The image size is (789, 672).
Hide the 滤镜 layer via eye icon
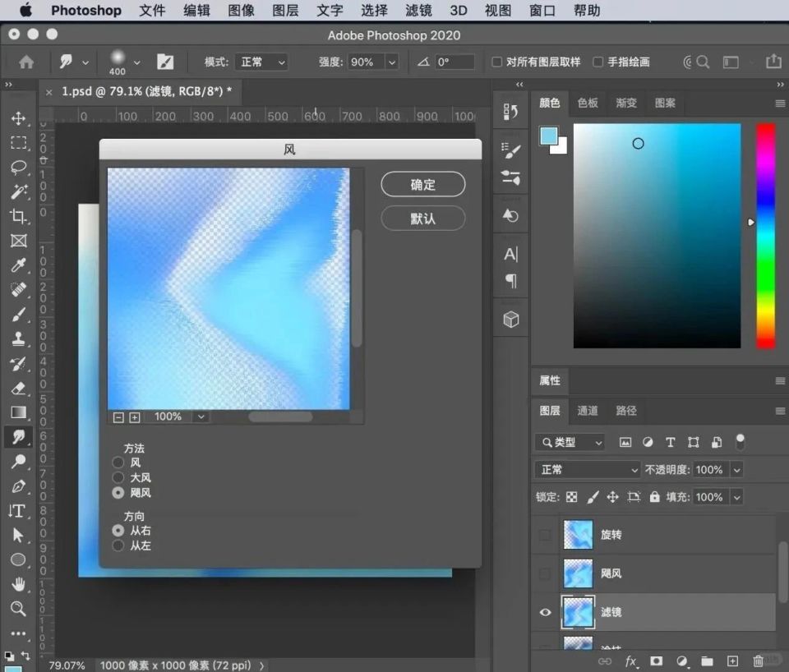(x=544, y=612)
